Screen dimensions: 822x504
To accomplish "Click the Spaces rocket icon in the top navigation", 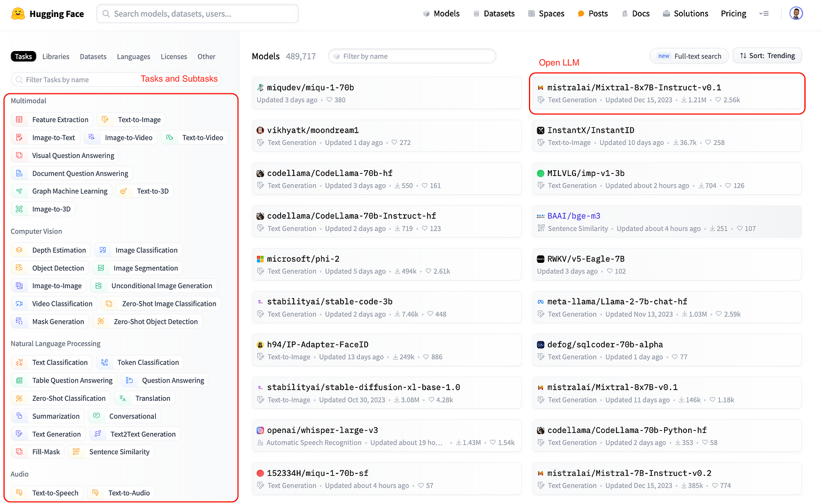I will click(x=532, y=13).
